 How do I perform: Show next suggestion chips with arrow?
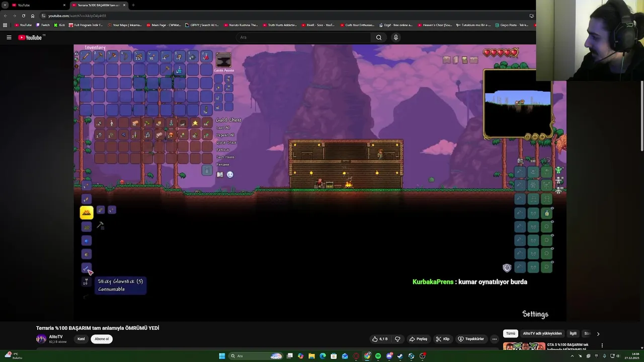(598, 334)
